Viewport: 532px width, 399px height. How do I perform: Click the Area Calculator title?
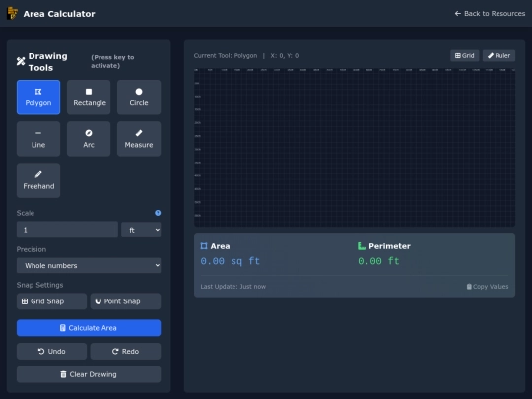pos(59,14)
